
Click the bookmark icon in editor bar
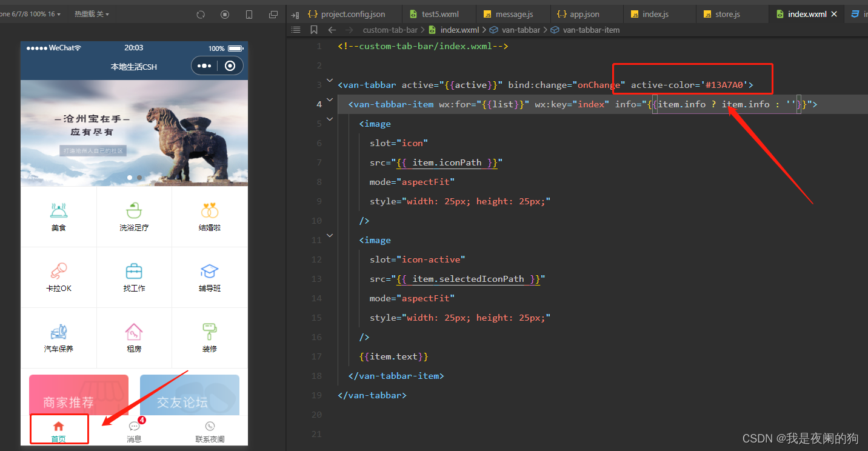[313, 30]
